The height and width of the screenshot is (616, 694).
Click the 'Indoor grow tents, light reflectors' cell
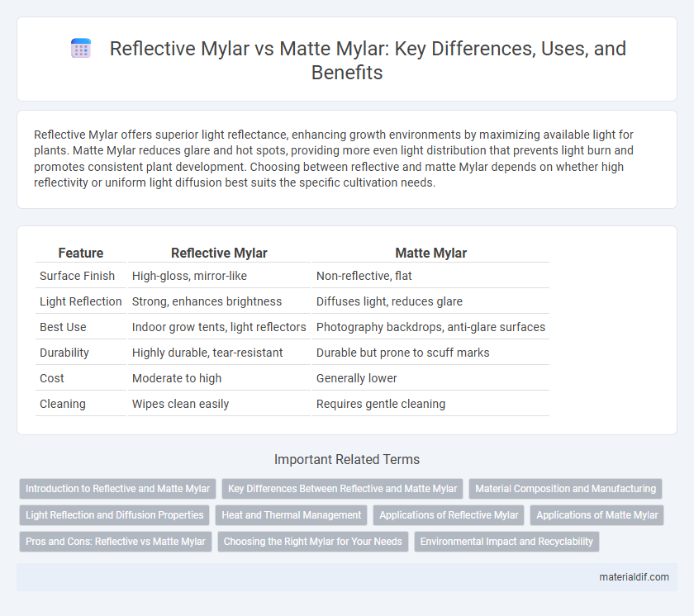219,327
